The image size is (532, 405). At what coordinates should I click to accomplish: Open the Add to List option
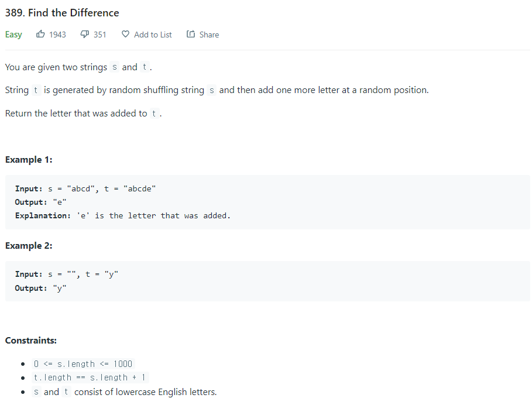tap(153, 35)
